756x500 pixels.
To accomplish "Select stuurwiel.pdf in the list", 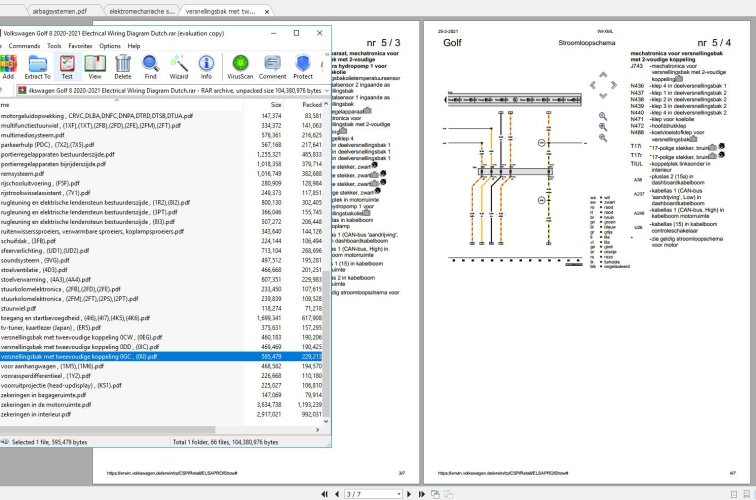I will (162, 309).
